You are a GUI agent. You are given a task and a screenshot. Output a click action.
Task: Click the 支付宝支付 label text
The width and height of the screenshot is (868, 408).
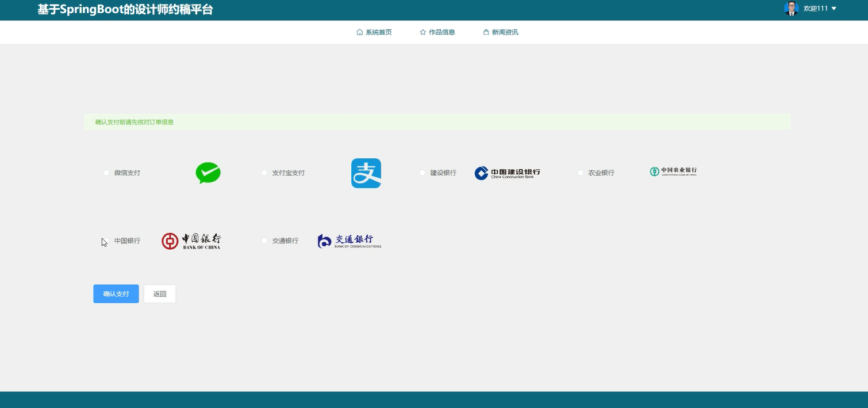(x=289, y=173)
